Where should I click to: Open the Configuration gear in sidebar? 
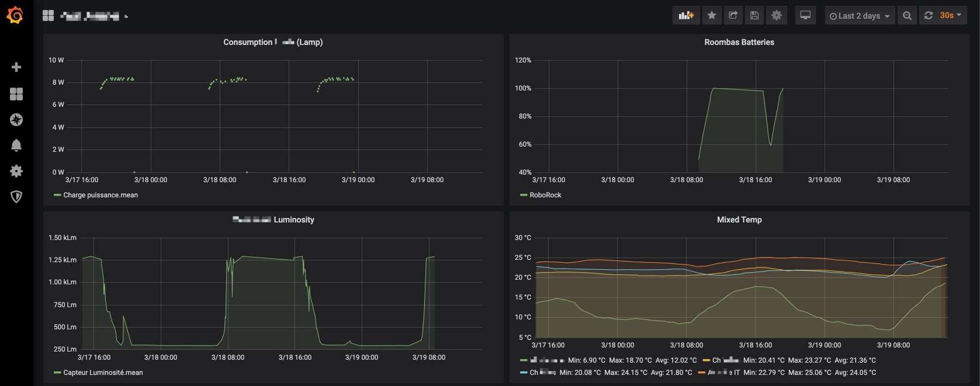click(16, 171)
